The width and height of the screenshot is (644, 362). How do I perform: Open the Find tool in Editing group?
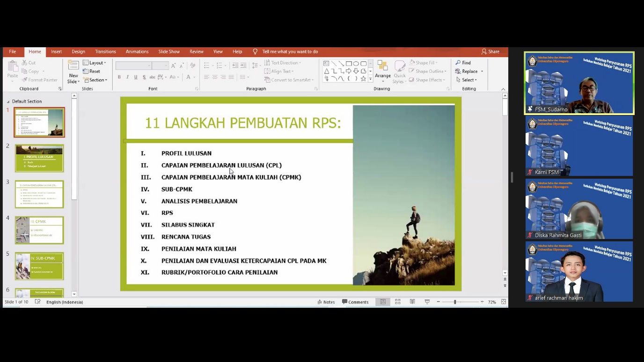[464, 62]
